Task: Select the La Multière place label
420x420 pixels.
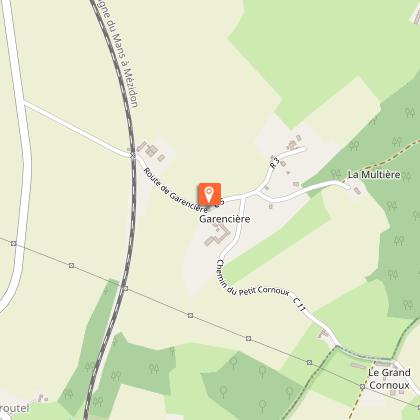Action: pyautogui.click(x=374, y=175)
